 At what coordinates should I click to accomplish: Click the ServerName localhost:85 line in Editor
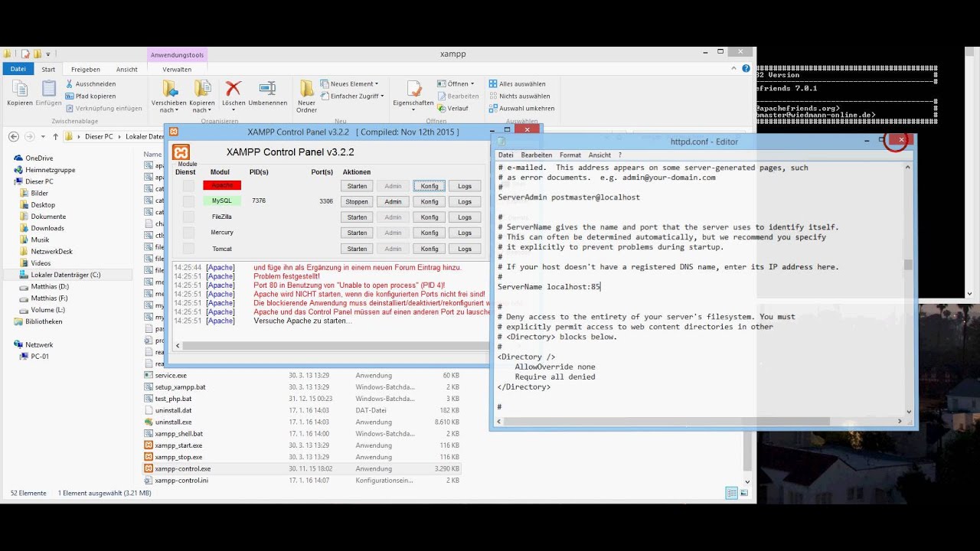549,287
